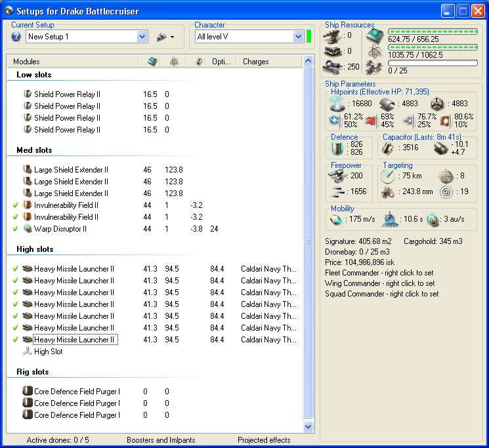The width and height of the screenshot is (489, 448).
Task: Click the drone bandwidth icon
Action: click(374, 67)
